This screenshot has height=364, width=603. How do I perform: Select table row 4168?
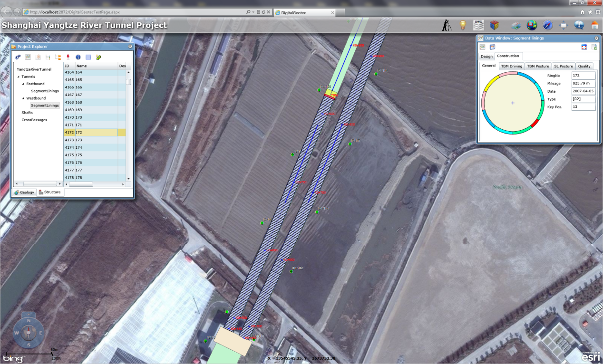tap(95, 102)
